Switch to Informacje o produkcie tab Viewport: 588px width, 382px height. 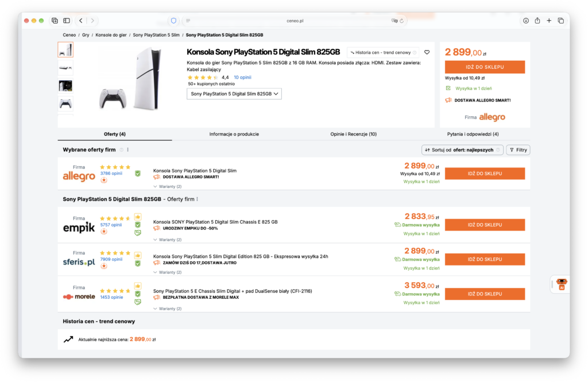(234, 134)
